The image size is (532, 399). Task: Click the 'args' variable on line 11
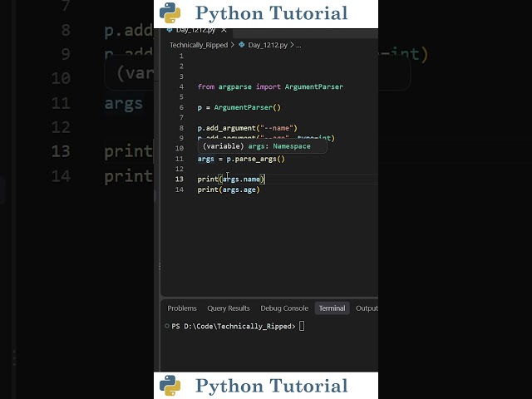point(206,159)
